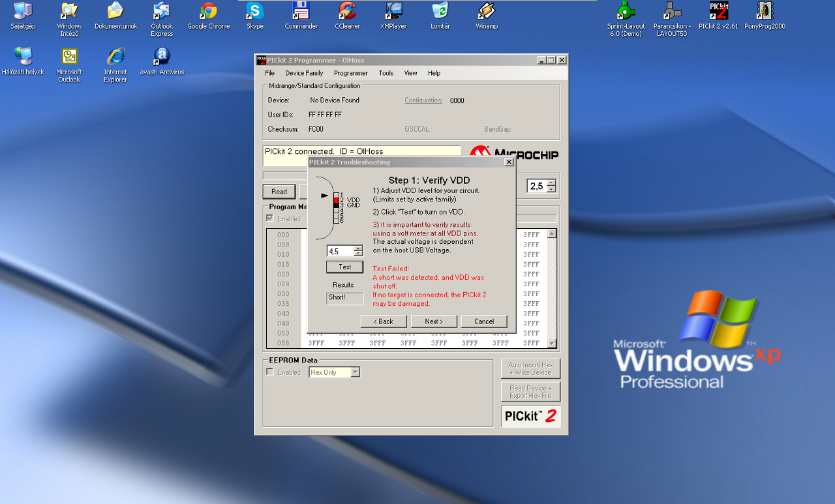The height and width of the screenshot is (504, 835).
Task: Open the Programmer menu
Action: [x=351, y=73]
